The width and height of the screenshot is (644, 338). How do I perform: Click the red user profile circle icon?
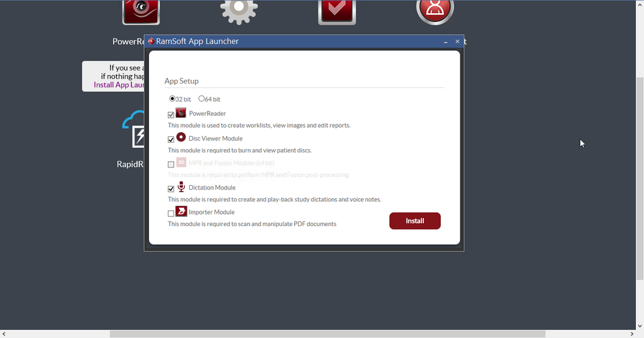click(x=435, y=11)
